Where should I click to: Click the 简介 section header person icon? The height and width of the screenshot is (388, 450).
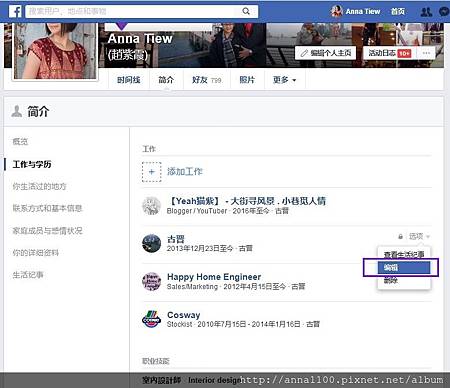pyautogui.click(x=16, y=111)
